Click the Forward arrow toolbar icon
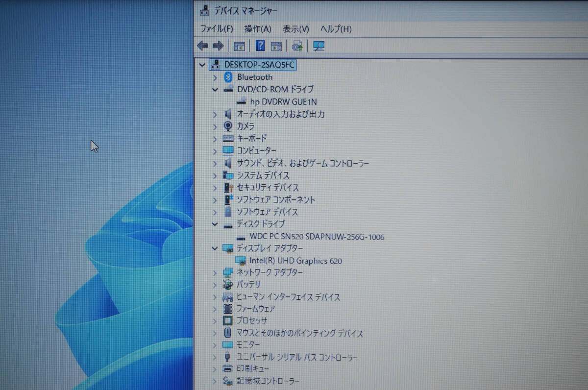Screen dimensions: 588x390 218,46
